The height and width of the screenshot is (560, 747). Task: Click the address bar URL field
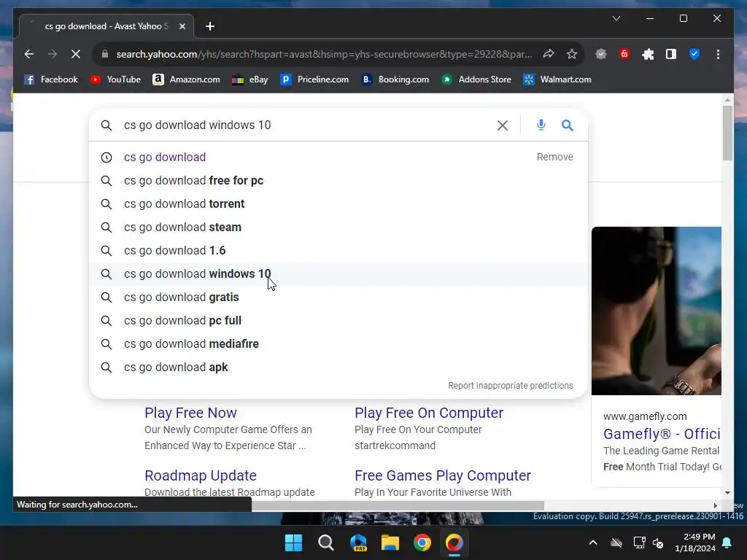[x=324, y=54]
